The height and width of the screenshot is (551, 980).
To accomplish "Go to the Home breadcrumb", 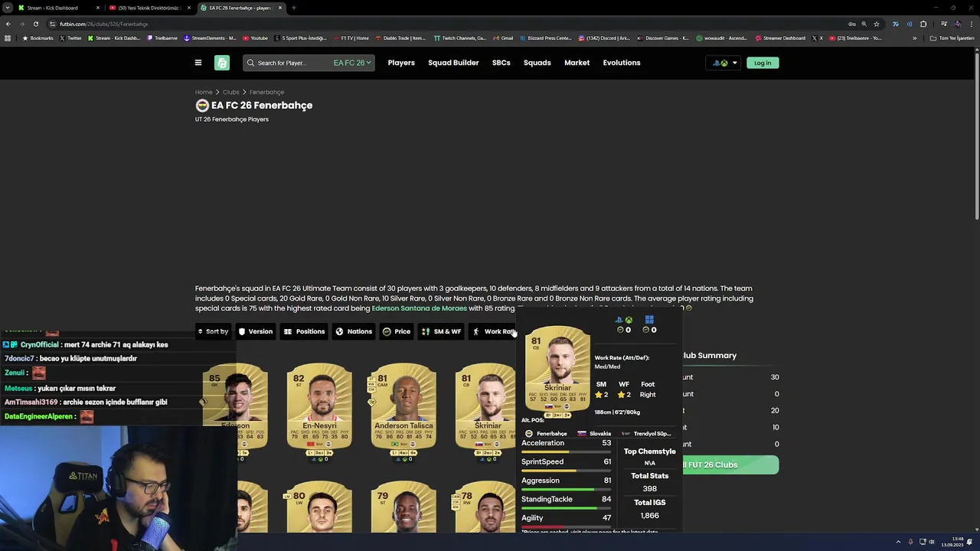I will click(204, 92).
